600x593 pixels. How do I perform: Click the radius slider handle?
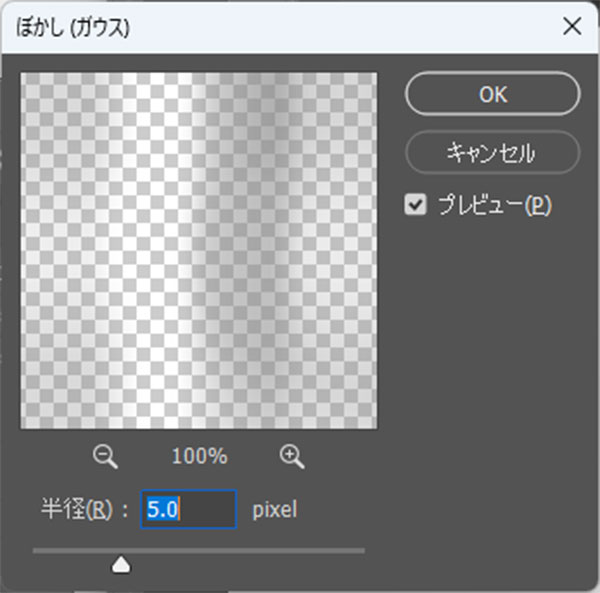coord(121,565)
